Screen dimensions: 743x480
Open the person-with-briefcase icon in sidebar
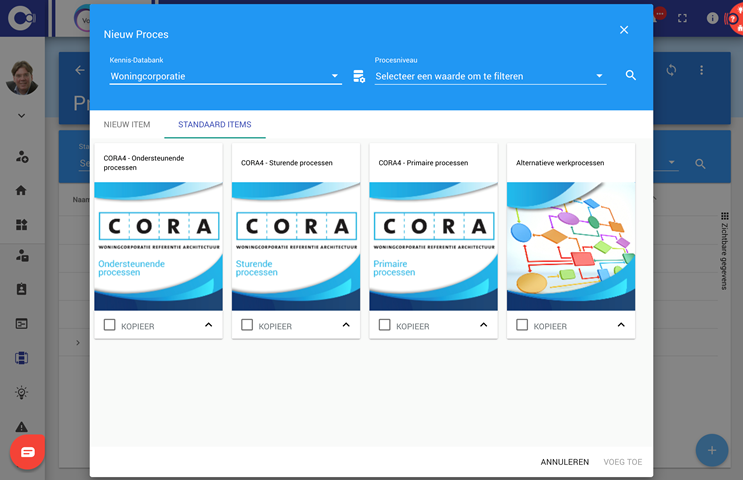tap(22, 256)
